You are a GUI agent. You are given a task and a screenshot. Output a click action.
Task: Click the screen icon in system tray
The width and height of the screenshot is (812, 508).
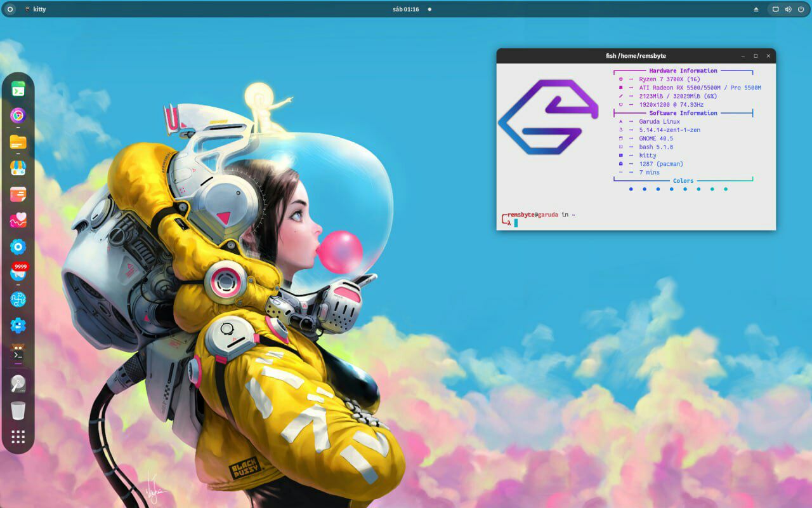click(x=775, y=10)
